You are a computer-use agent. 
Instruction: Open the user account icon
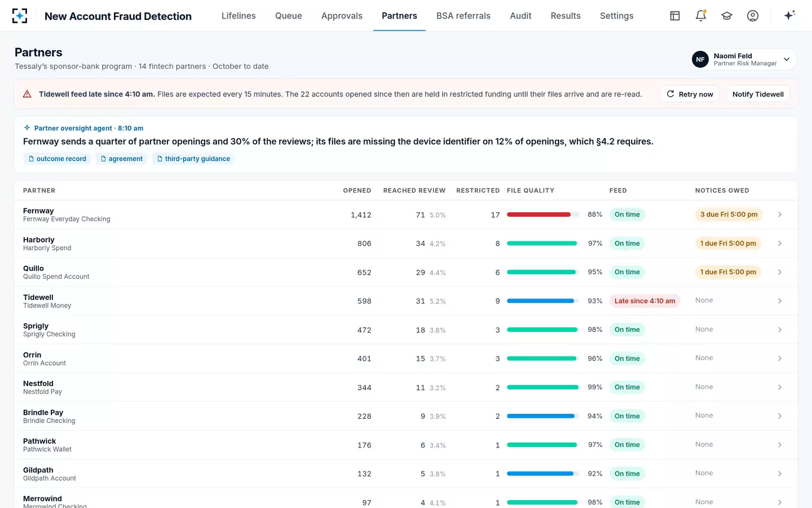[753, 16]
